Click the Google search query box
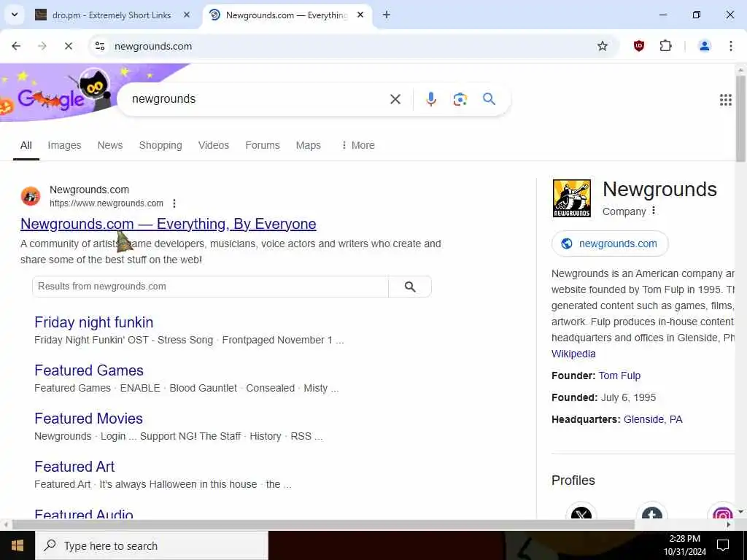This screenshot has width=747, height=560. [x=258, y=99]
